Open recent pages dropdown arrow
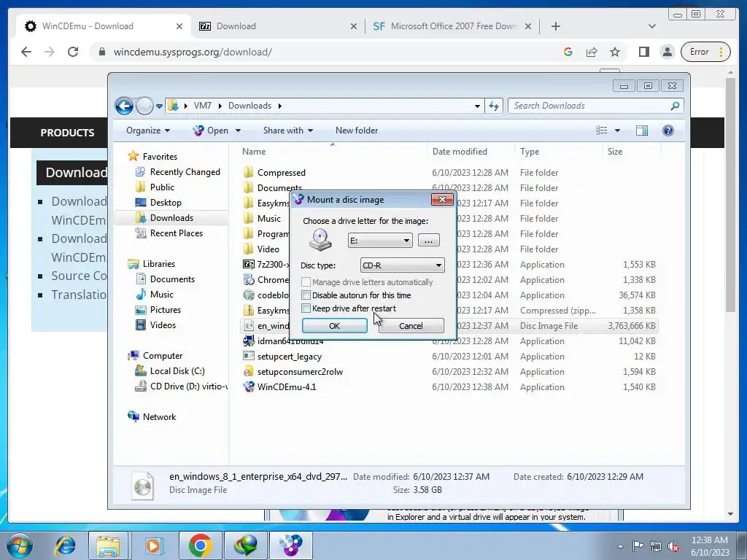 click(x=159, y=106)
